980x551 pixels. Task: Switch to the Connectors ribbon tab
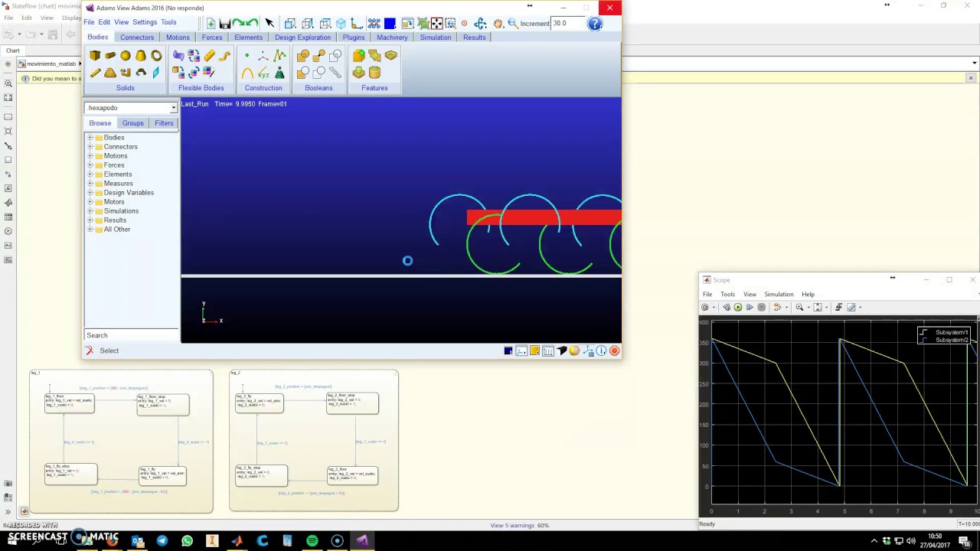[x=137, y=37]
